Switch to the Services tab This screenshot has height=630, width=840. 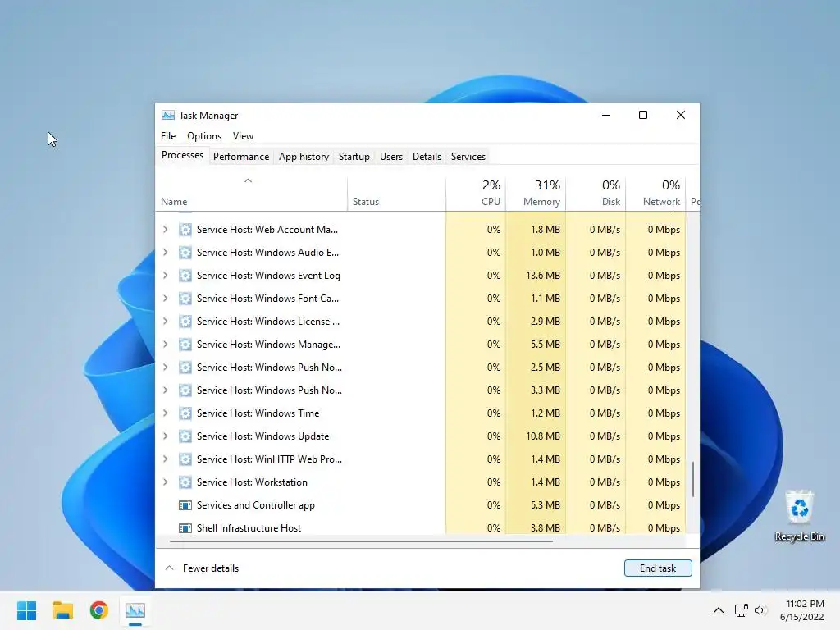(468, 157)
